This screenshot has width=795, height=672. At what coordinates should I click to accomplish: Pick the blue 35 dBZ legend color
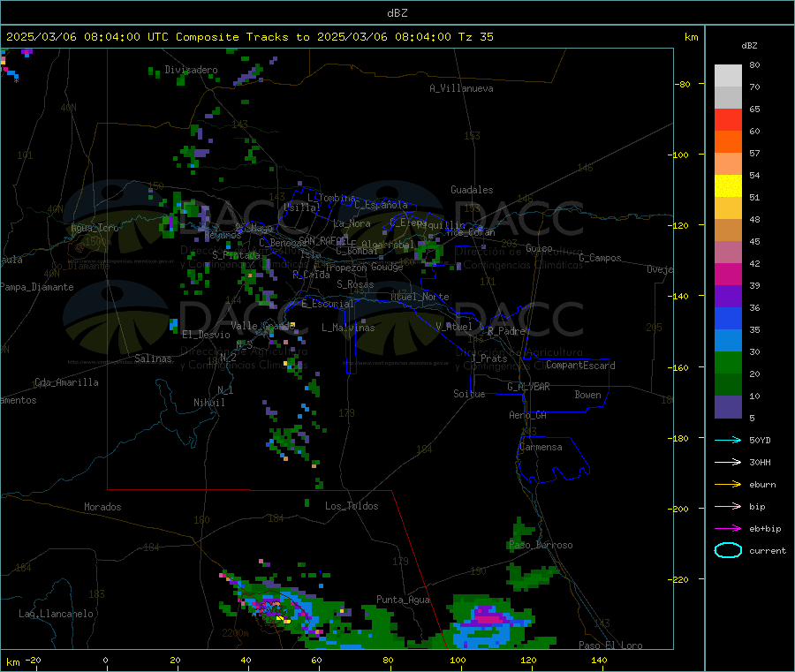pos(728,318)
